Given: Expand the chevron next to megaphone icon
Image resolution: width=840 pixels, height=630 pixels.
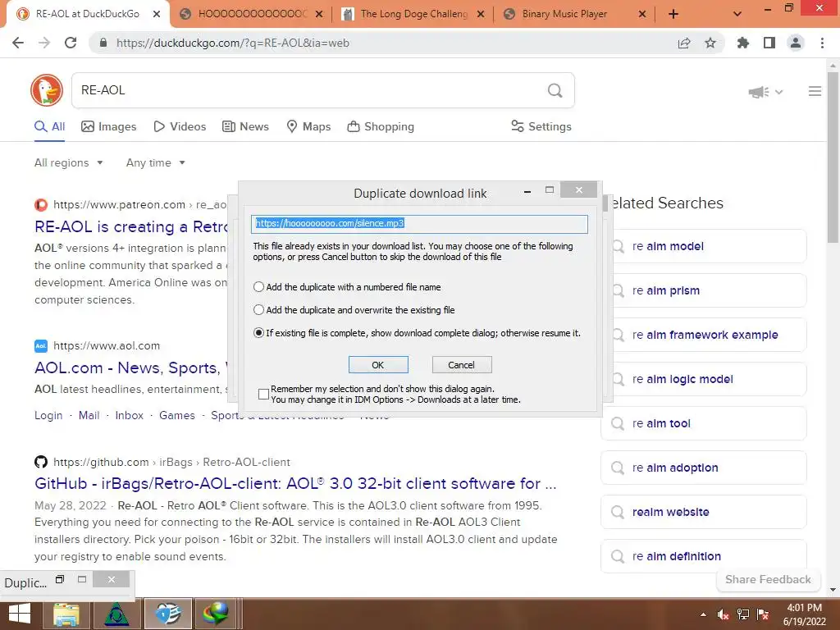Looking at the screenshot, I should 779,92.
